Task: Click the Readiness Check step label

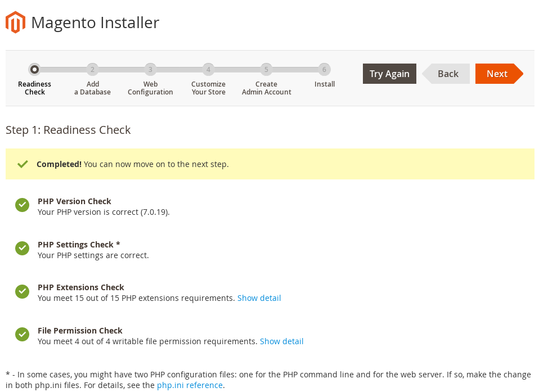Action: [x=35, y=88]
